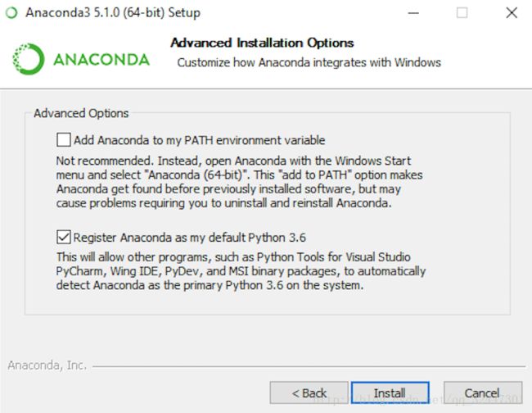Image resolution: width=532 pixels, height=413 pixels.
Task: Click the 'Anaconda, Inc.' branding text
Action: pos(47,365)
